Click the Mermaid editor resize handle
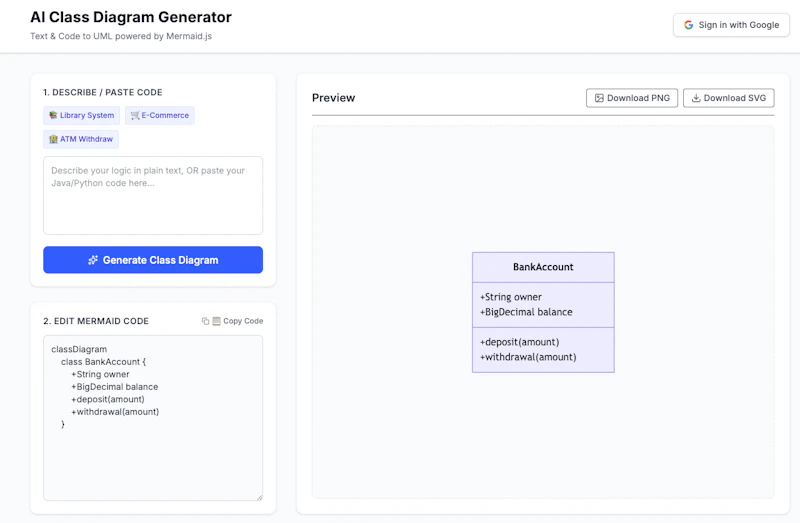 (x=260, y=497)
